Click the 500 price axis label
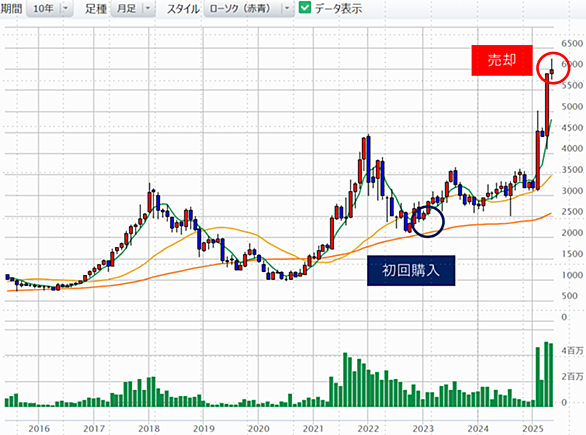This screenshot has width=586, height=435. pyautogui.click(x=570, y=296)
